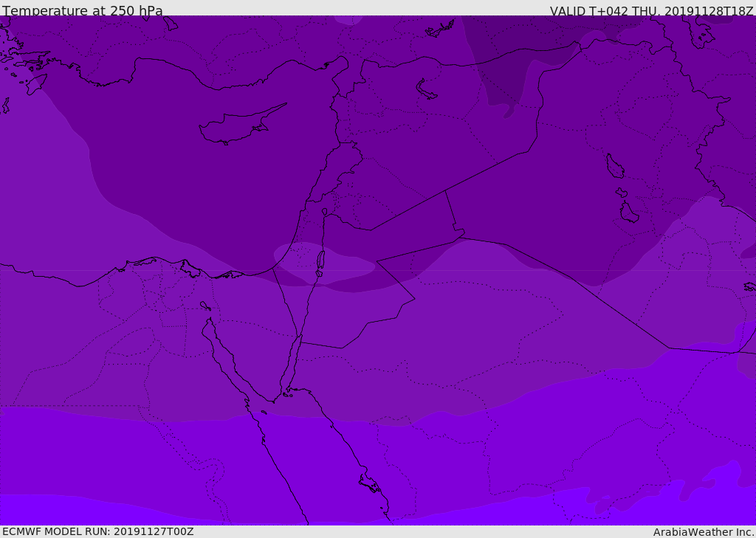Click the 'ArabiaWeather Inc.' credit text
756x538 pixels.
704,532
